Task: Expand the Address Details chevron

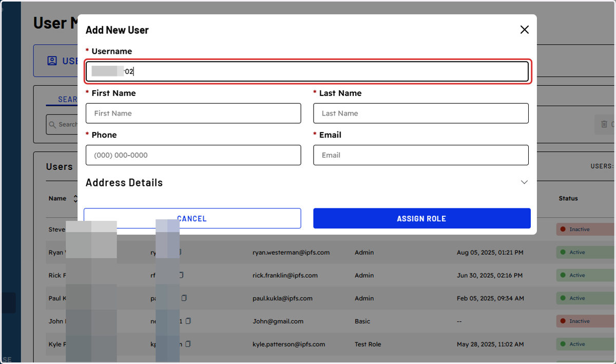Action: point(524,182)
